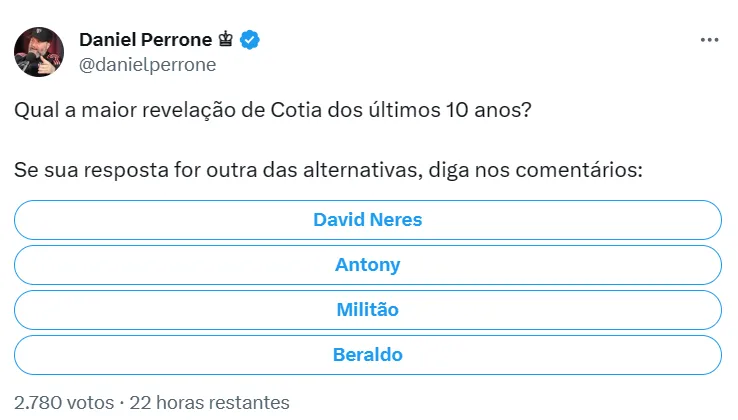The height and width of the screenshot is (420, 738).
Task: Select the Antony poll option
Action: click(368, 265)
